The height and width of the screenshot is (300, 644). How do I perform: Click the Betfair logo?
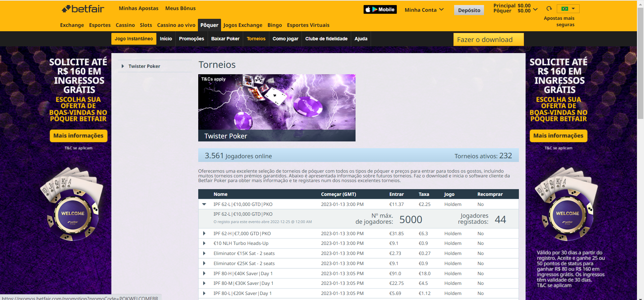83,9
